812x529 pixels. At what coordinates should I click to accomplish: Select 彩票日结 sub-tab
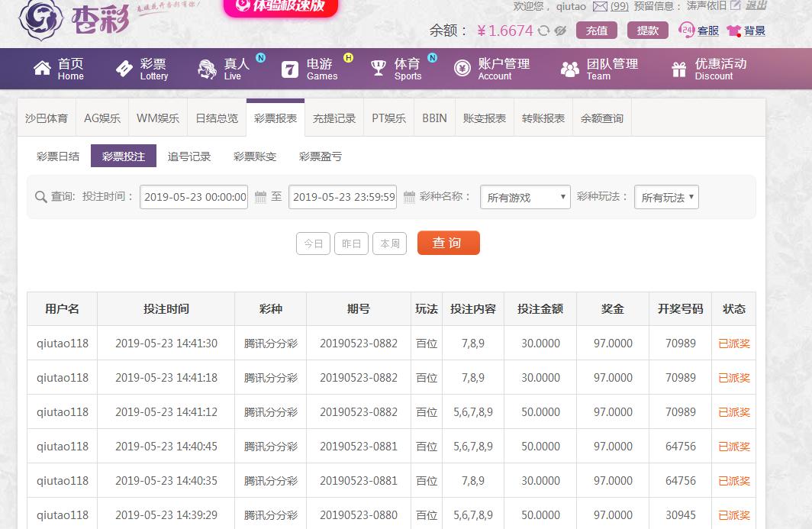[x=58, y=156]
